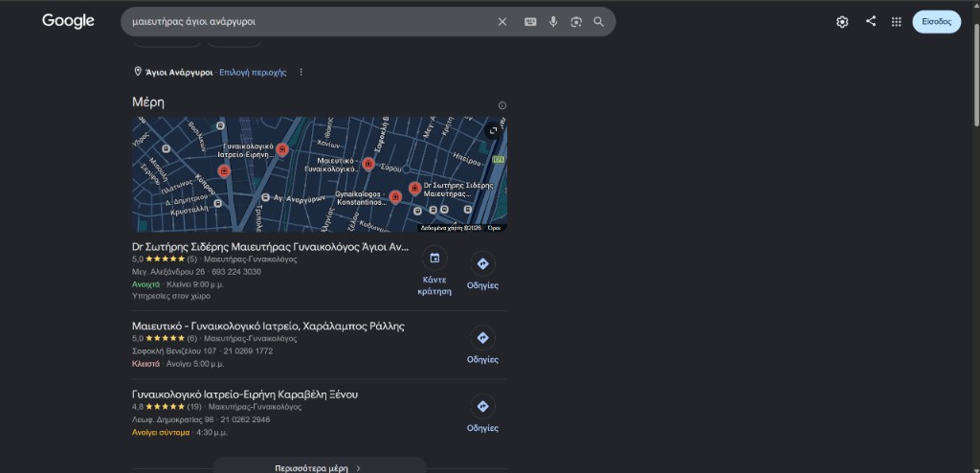
Task: Open the Χαράλαμπος Ράλλης clinic result
Action: 268,326
